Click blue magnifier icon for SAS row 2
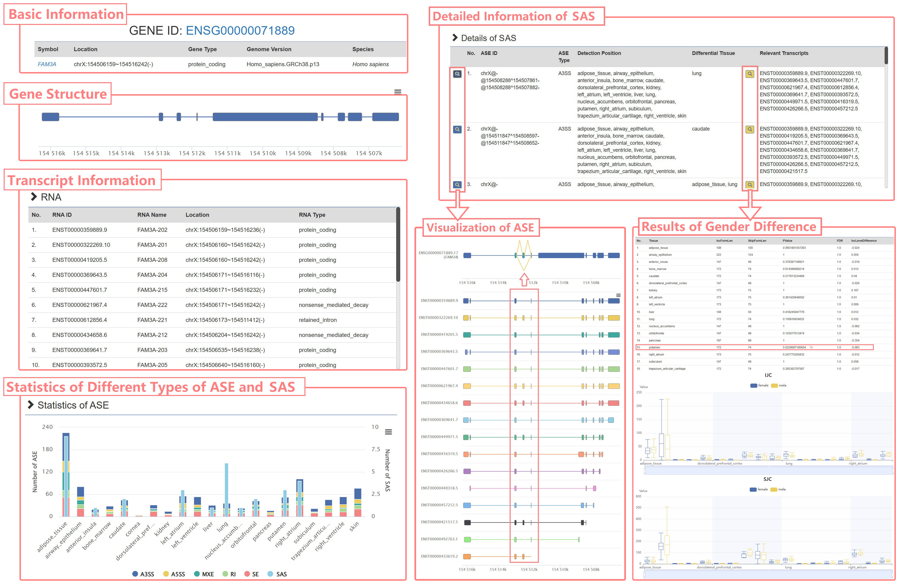 click(x=457, y=129)
